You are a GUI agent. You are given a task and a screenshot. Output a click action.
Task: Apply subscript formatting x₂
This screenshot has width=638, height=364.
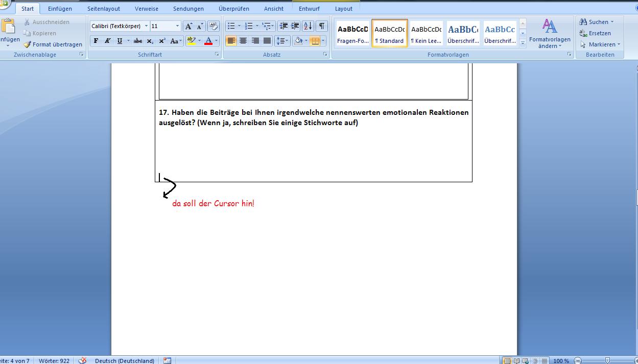(150, 41)
